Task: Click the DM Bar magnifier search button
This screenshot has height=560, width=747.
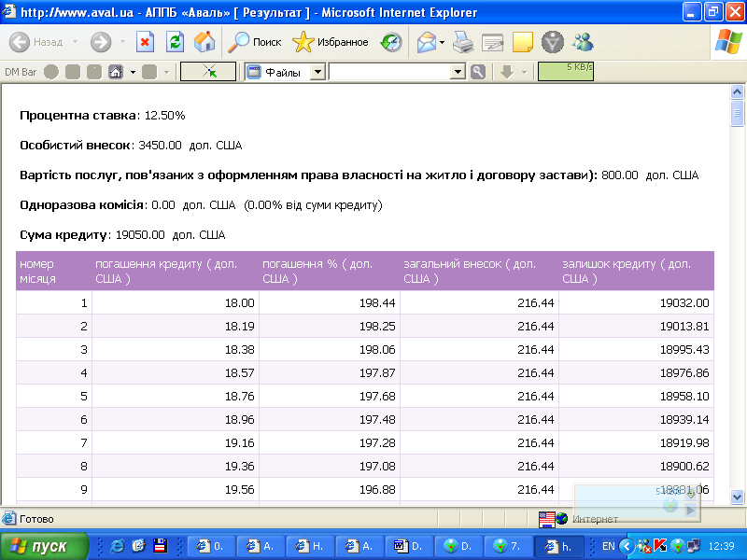Action: pyautogui.click(x=478, y=72)
